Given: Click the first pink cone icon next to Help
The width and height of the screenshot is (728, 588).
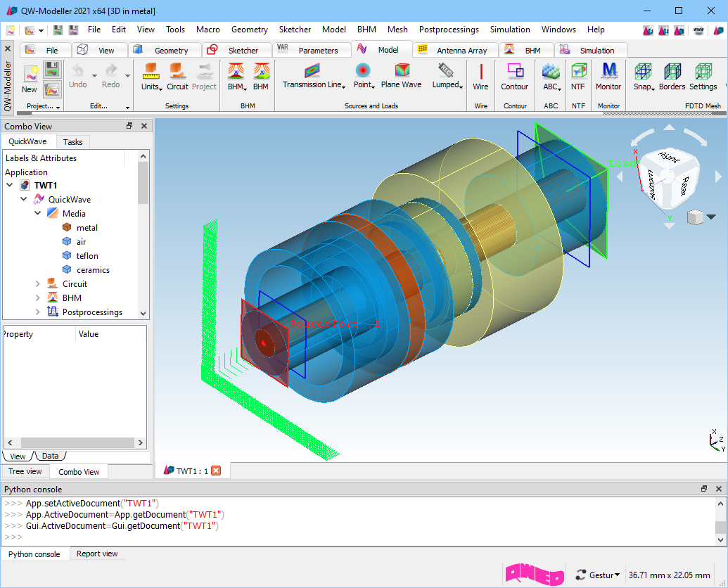Looking at the screenshot, I should (648, 31).
